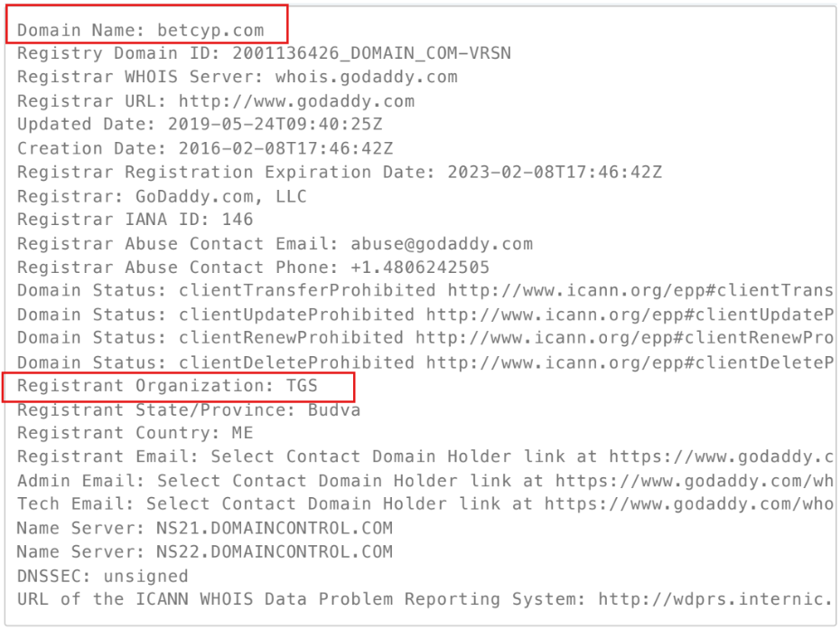Click the Registration Expiration Date value

555,172
